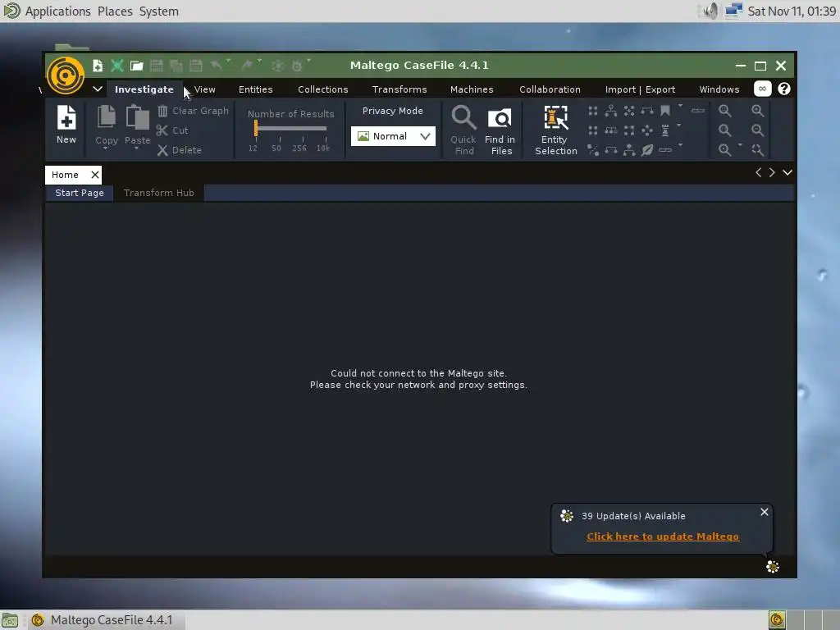Click the volume speaker icon in system tray
This screenshot has width=840, height=630.
pos(710,11)
